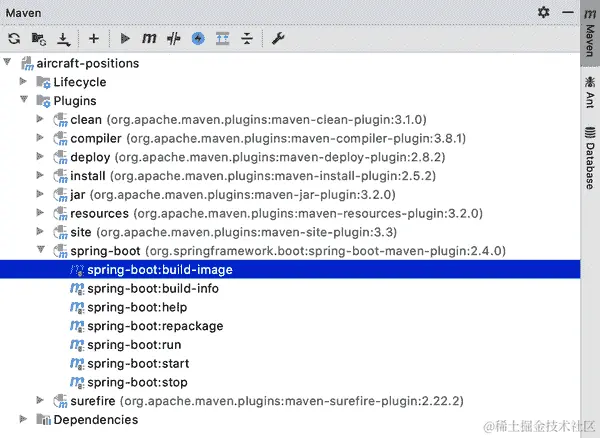
Task: Click the Maven panel title
Action: point(23,13)
